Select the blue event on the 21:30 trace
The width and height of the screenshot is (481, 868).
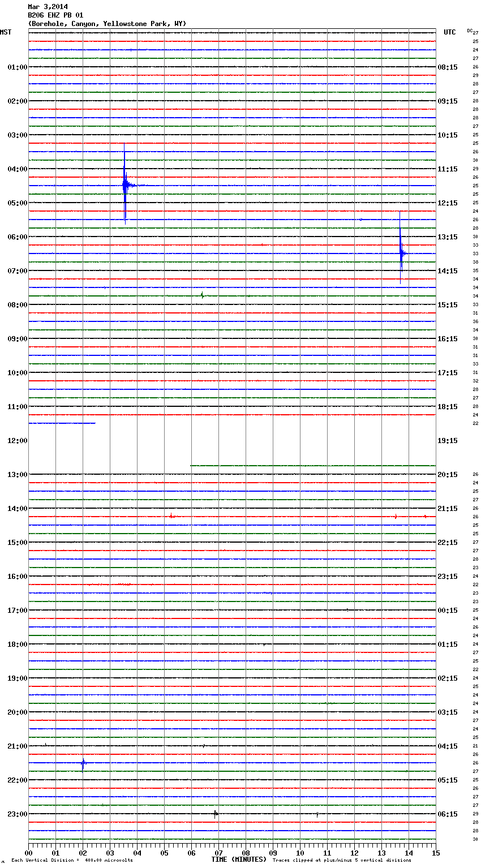(83, 763)
